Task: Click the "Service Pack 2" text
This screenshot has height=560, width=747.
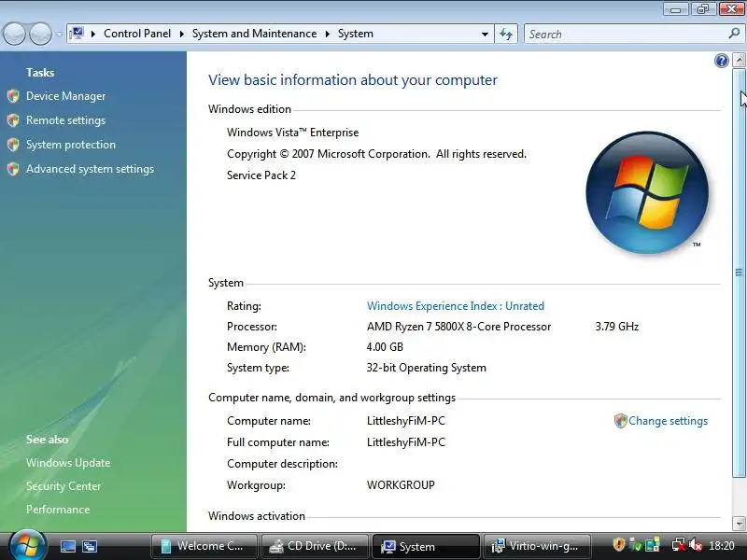Action: point(261,175)
